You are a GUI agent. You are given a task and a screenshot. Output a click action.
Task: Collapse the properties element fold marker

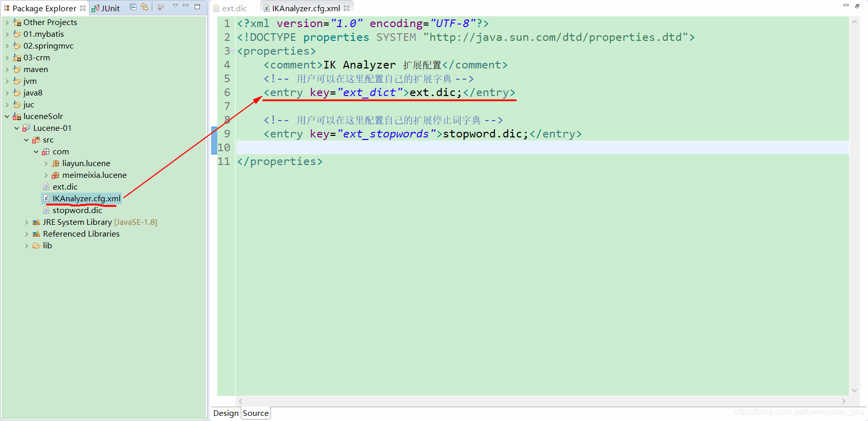pyautogui.click(x=233, y=51)
